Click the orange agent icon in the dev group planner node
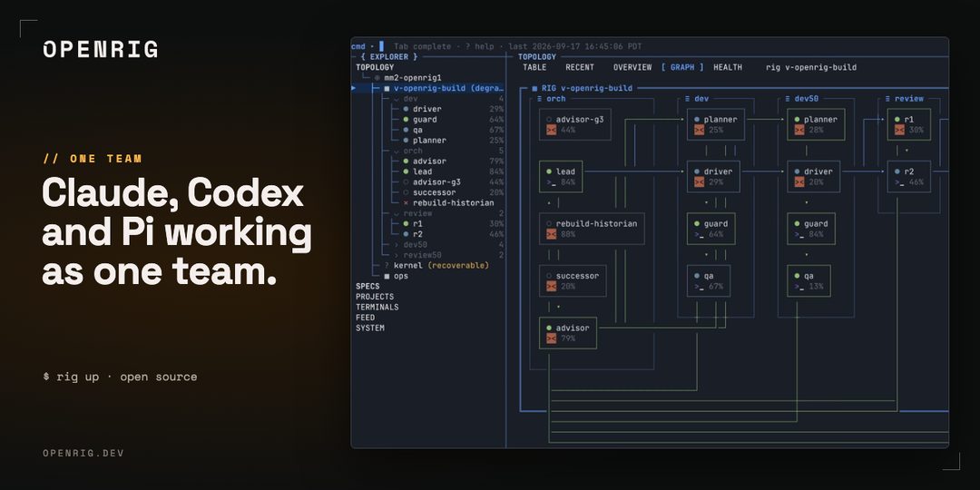The image size is (980, 490). 699,130
